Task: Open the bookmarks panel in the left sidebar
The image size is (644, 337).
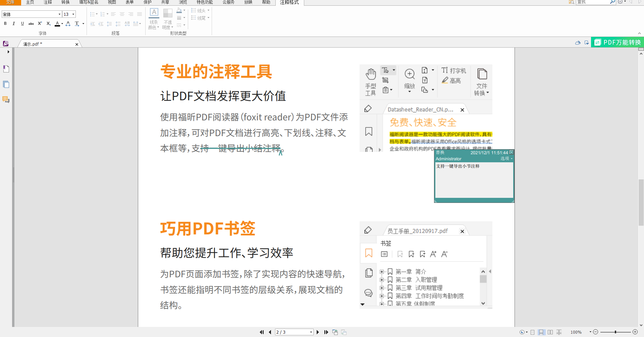Action: (x=6, y=69)
